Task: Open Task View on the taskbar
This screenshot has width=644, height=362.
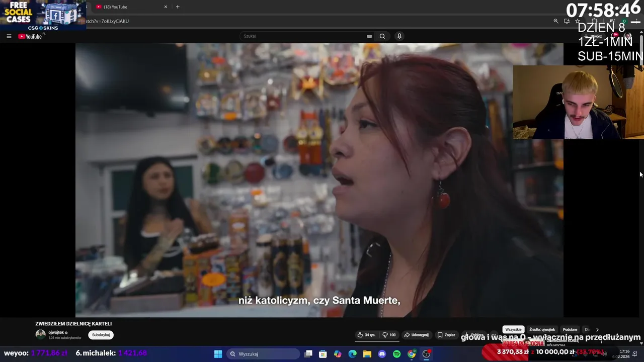Action: pyautogui.click(x=308, y=354)
